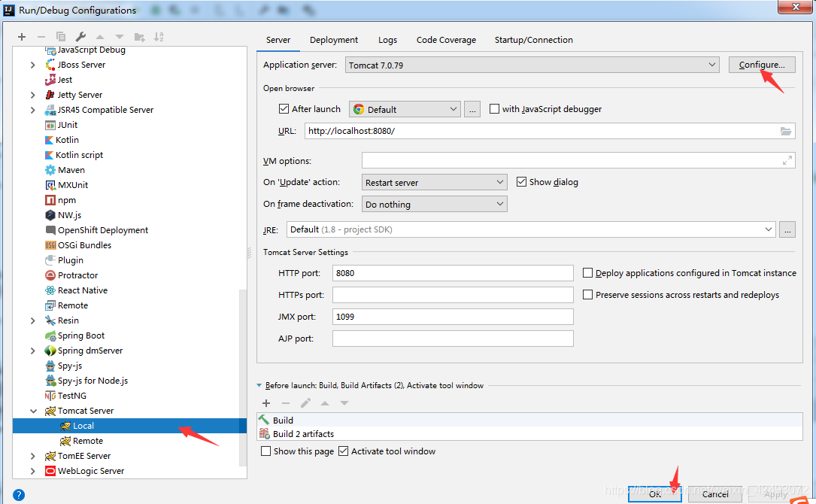Click the OK button
The height and width of the screenshot is (504, 816).
pos(654,494)
